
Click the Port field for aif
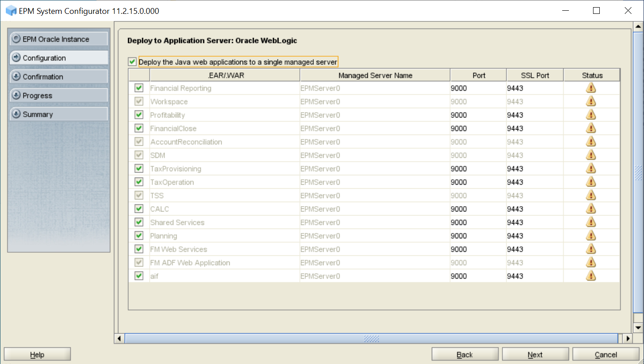coord(478,276)
